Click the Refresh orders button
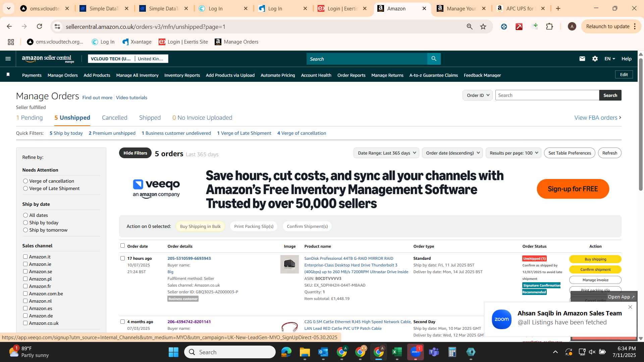644x362 pixels. coord(609,153)
